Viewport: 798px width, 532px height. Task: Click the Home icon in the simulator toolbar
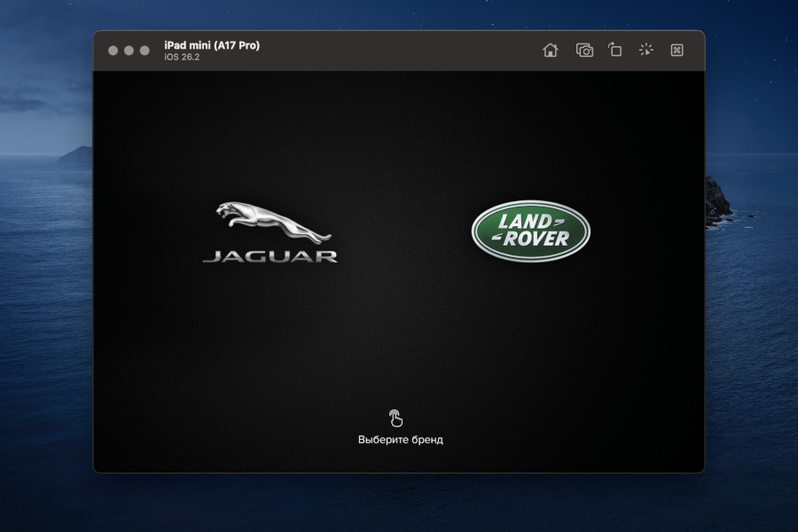pyautogui.click(x=551, y=51)
